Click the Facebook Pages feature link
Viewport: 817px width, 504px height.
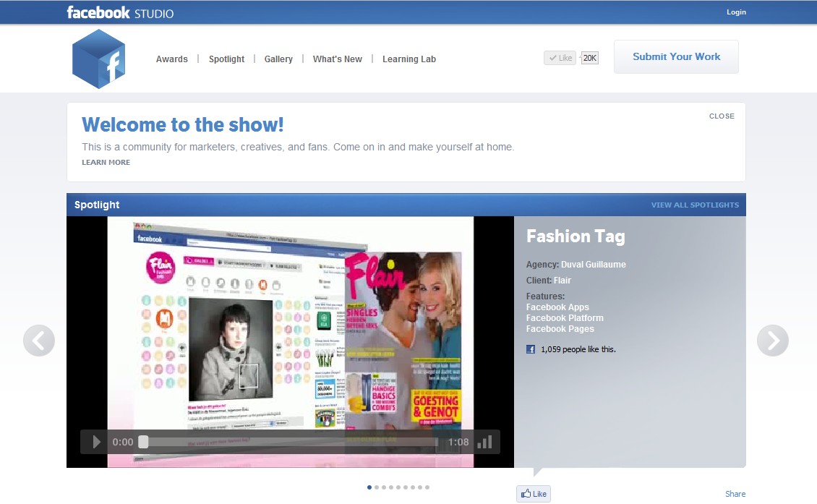tap(560, 329)
